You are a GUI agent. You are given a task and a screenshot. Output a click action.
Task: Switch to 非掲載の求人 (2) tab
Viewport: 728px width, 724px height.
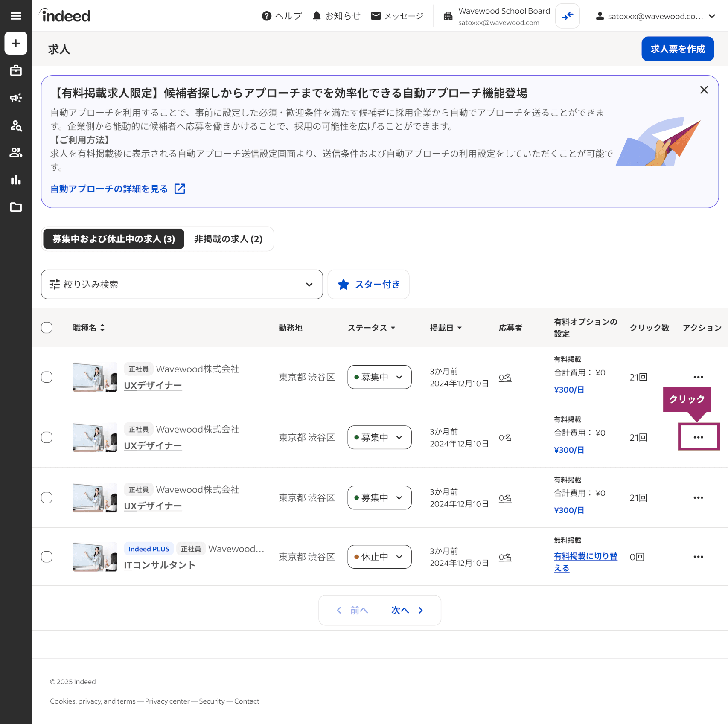[228, 239]
